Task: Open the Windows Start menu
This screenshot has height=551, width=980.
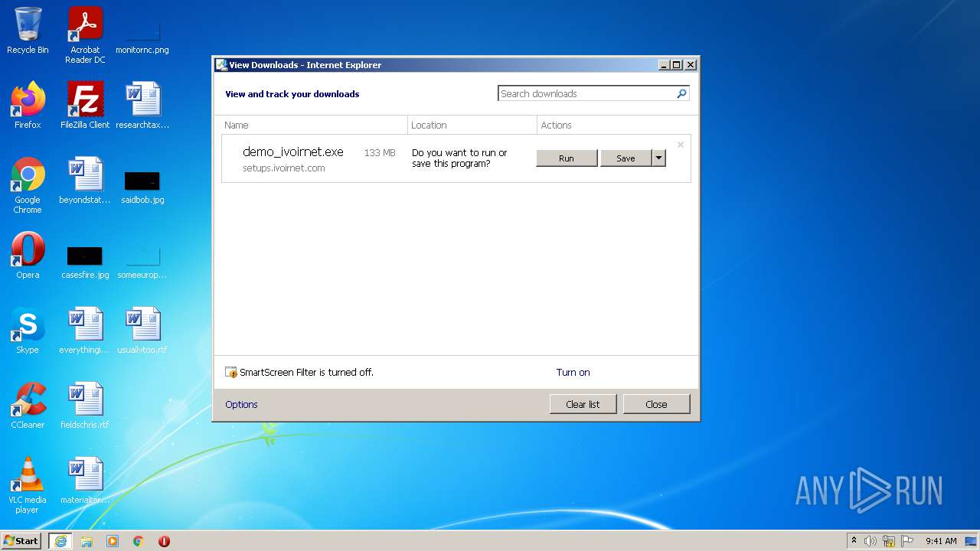Action: point(21,541)
